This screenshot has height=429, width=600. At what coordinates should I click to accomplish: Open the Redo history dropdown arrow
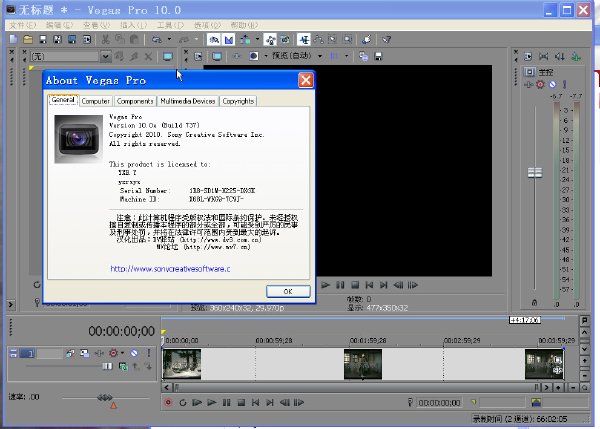tap(196, 39)
